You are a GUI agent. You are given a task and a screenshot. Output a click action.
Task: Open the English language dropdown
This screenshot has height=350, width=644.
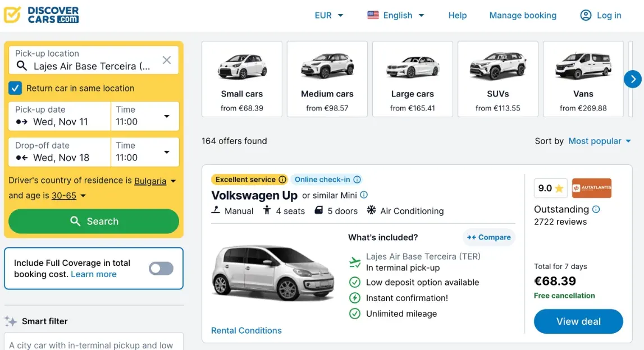pyautogui.click(x=395, y=15)
